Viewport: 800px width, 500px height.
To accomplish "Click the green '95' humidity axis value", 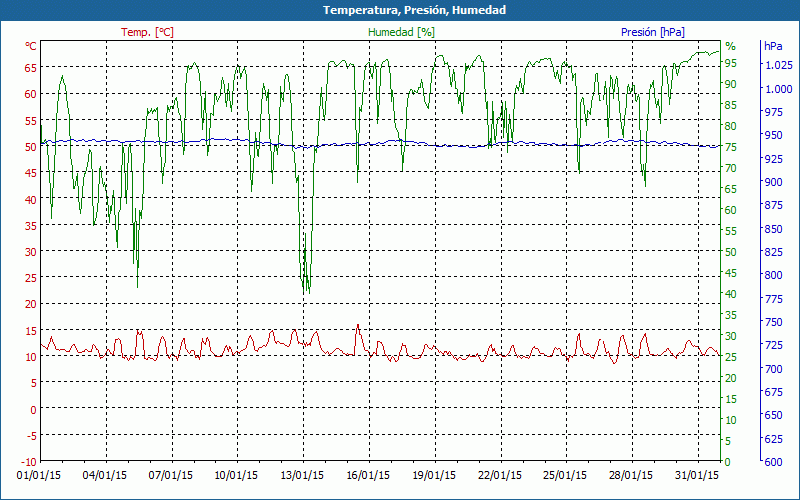I will pyautogui.click(x=731, y=63).
